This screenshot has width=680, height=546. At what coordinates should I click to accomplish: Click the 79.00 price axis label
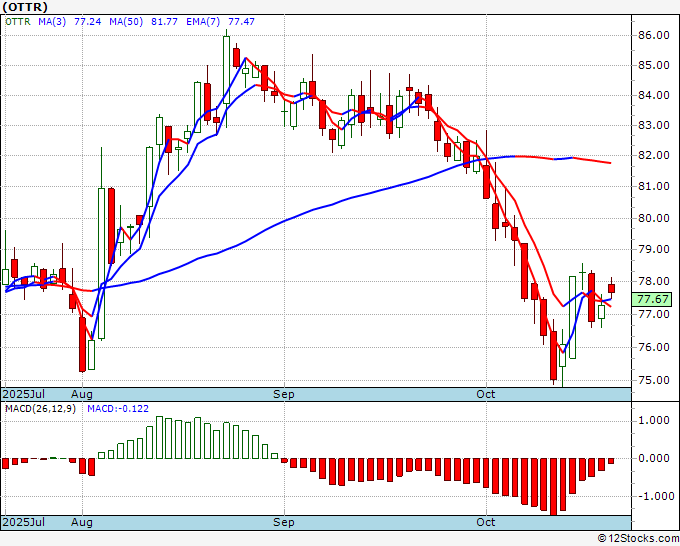tap(654, 249)
